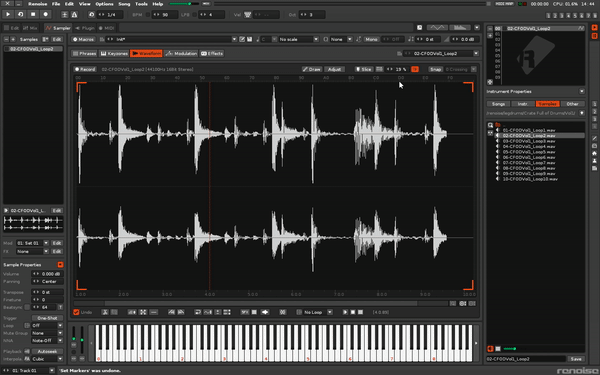This screenshot has width=600, height=375.
Task: Toggle the Beatsync checkbox
Action: pos(27,307)
